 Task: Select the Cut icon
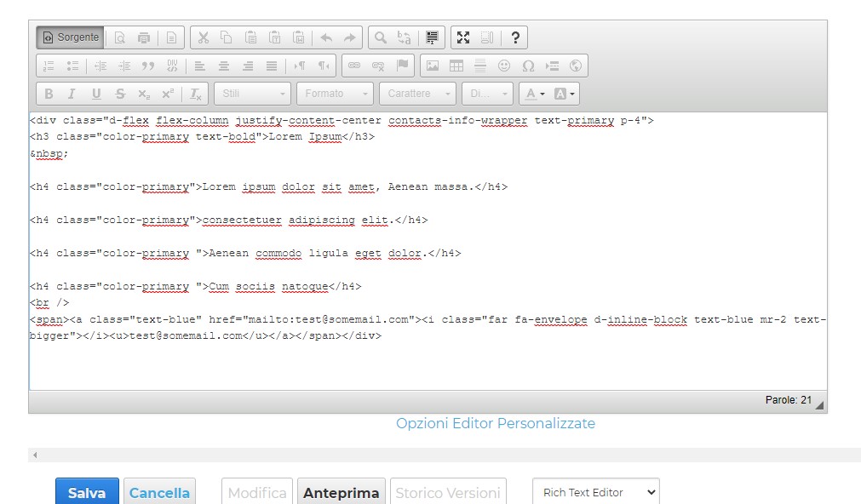tap(203, 37)
